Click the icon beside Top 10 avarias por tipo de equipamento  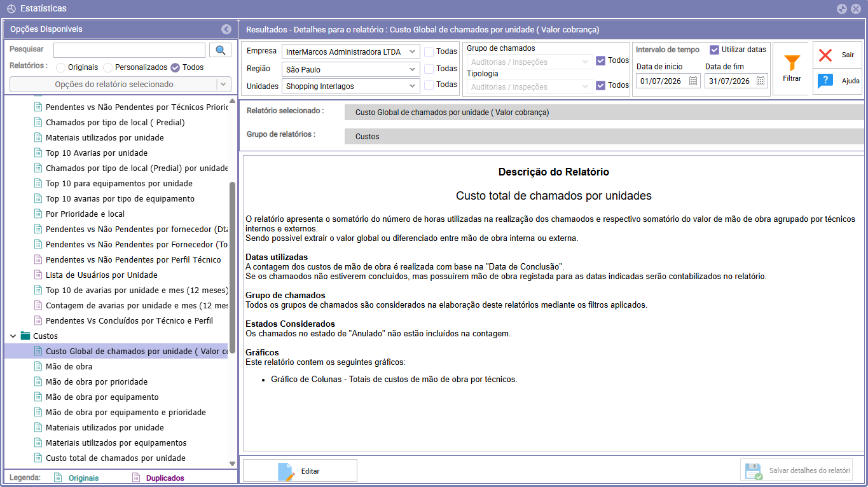click(x=38, y=198)
